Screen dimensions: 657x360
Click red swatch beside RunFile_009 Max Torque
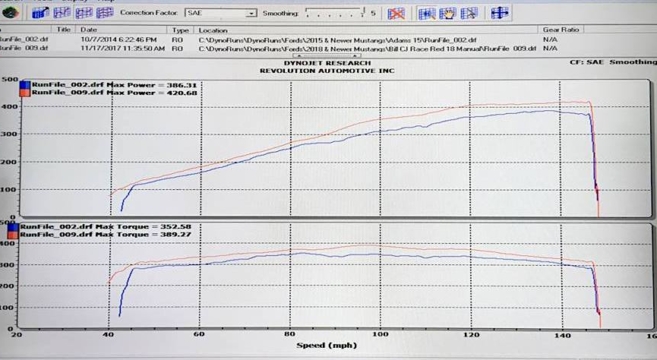(13, 235)
